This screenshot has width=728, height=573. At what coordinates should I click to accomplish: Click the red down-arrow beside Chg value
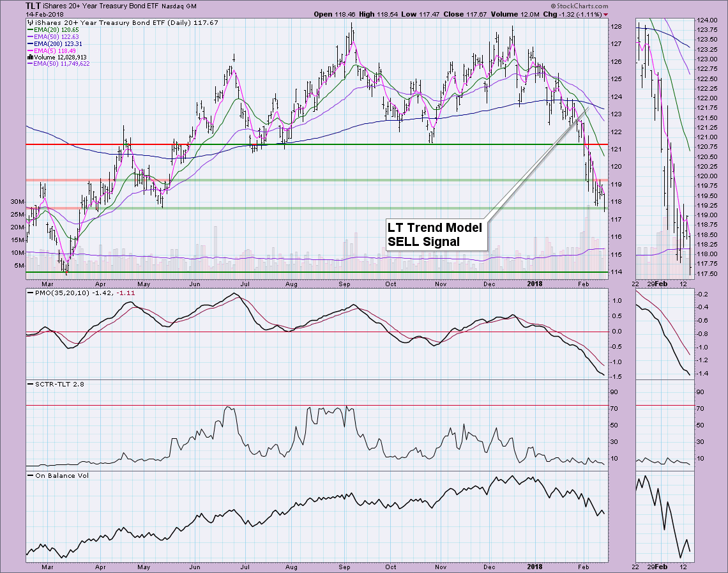tap(605, 14)
